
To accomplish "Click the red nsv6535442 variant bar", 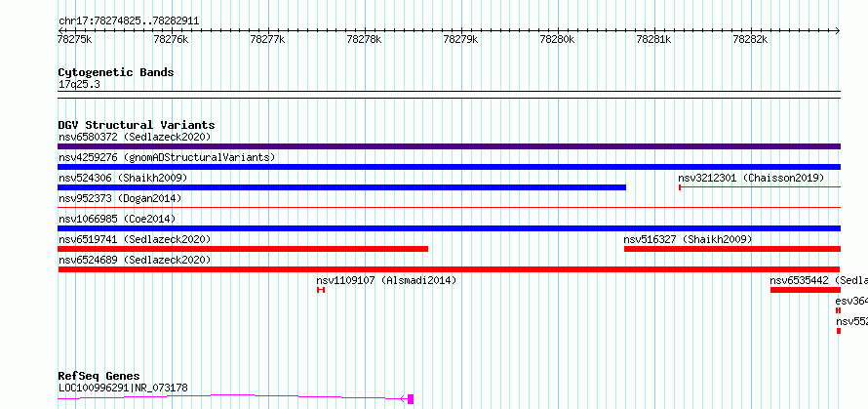I will 806,290.
